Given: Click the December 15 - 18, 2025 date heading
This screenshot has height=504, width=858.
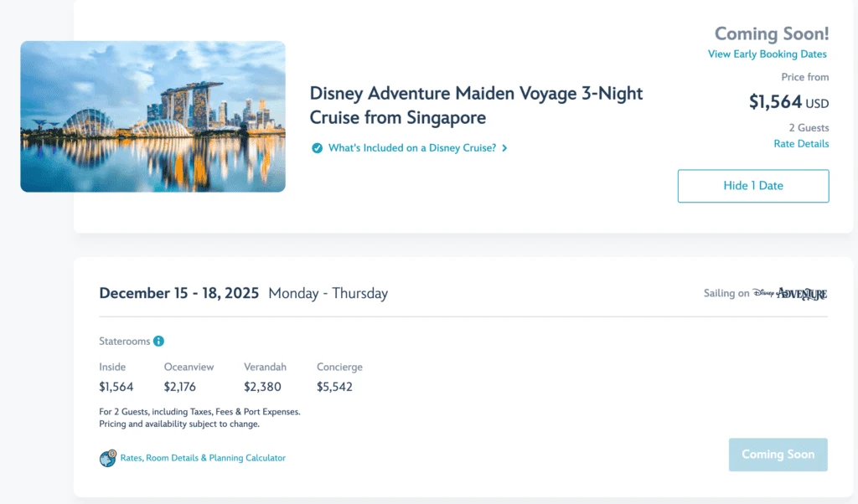Looking at the screenshot, I should click(179, 293).
